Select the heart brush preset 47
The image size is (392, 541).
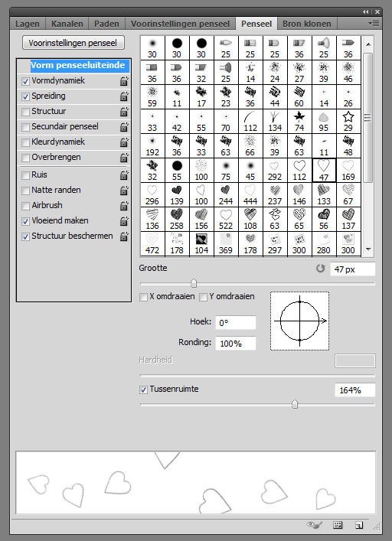pos(324,171)
